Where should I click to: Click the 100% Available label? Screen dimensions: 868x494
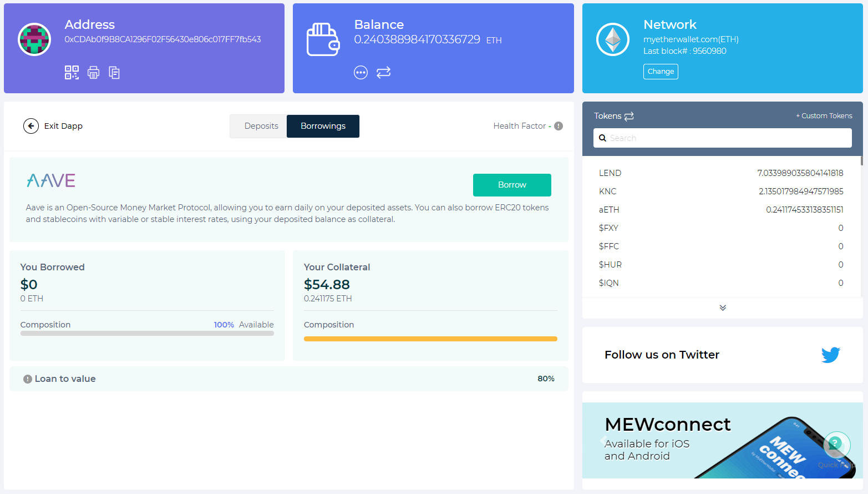point(243,325)
